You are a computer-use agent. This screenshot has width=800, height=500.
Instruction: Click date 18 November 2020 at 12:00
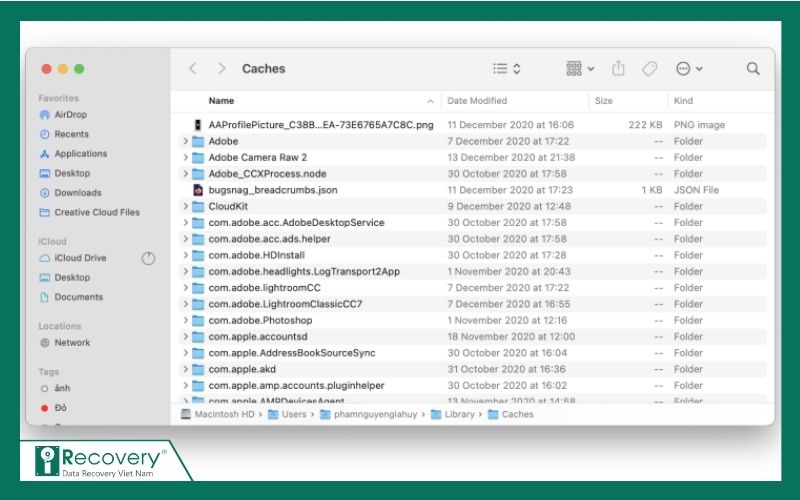tap(511, 337)
